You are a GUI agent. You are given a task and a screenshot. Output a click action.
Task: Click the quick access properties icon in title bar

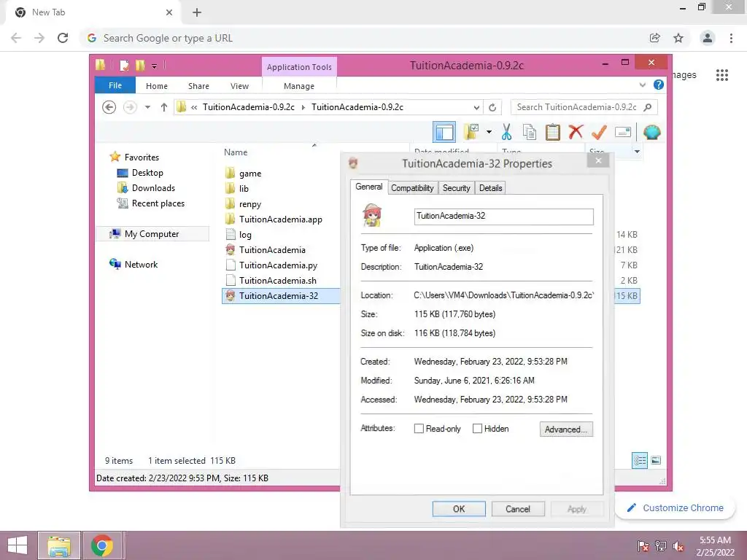tap(124, 65)
